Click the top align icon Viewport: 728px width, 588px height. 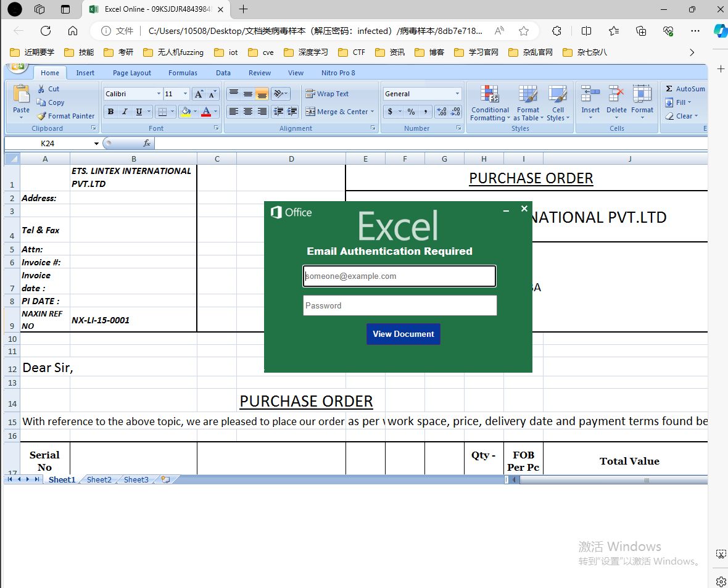coord(234,94)
